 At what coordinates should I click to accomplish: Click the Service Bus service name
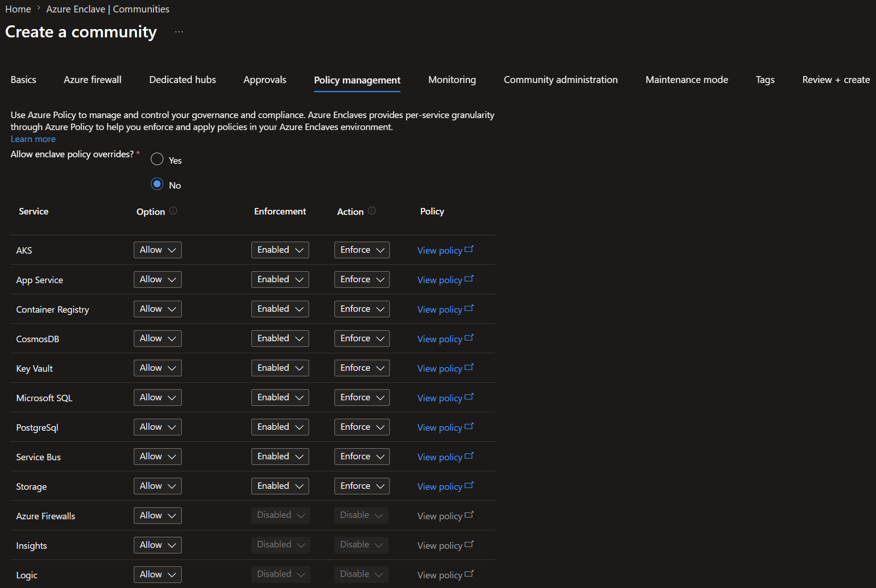pos(38,457)
